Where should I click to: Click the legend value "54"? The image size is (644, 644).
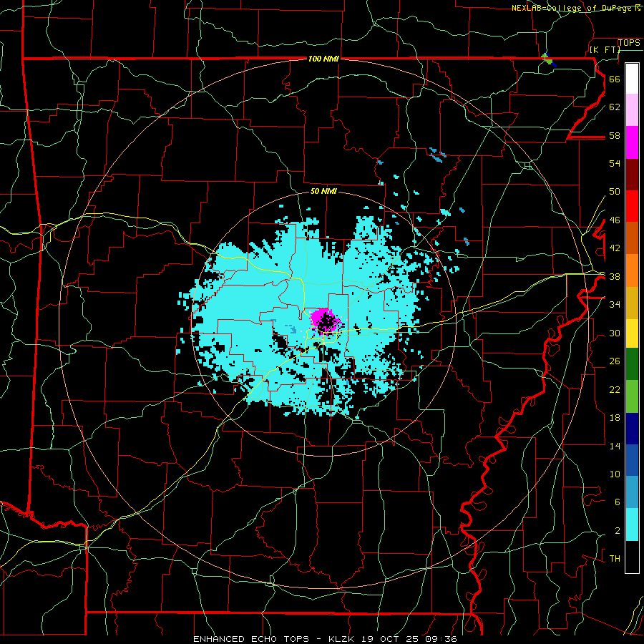[615, 163]
